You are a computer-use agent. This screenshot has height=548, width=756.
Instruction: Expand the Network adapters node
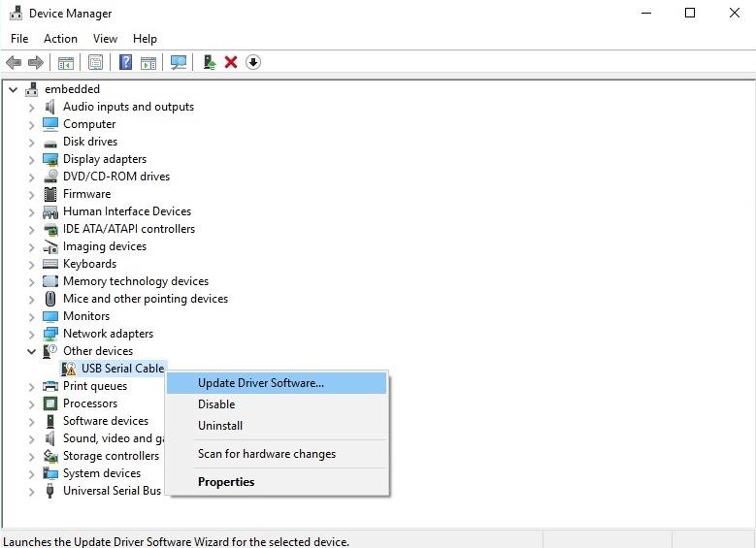(x=32, y=334)
